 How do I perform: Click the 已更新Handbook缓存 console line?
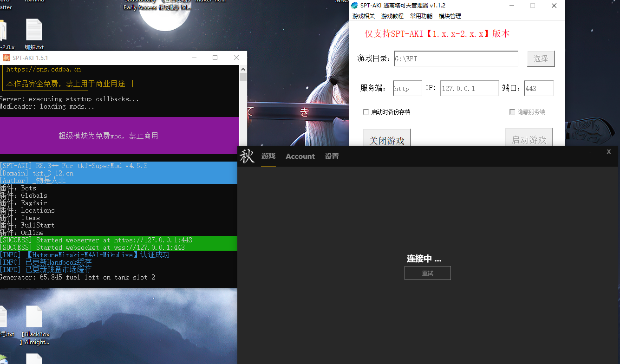click(46, 262)
